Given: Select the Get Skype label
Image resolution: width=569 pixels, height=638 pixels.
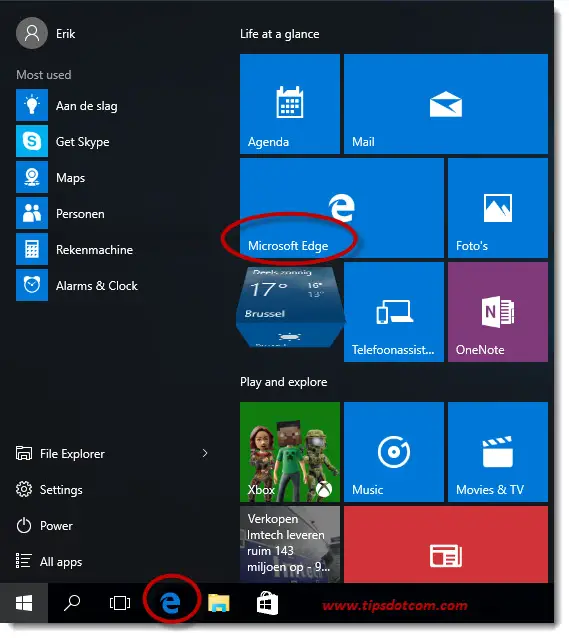Looking at the screenshot, I should click(x=83, y=142).
